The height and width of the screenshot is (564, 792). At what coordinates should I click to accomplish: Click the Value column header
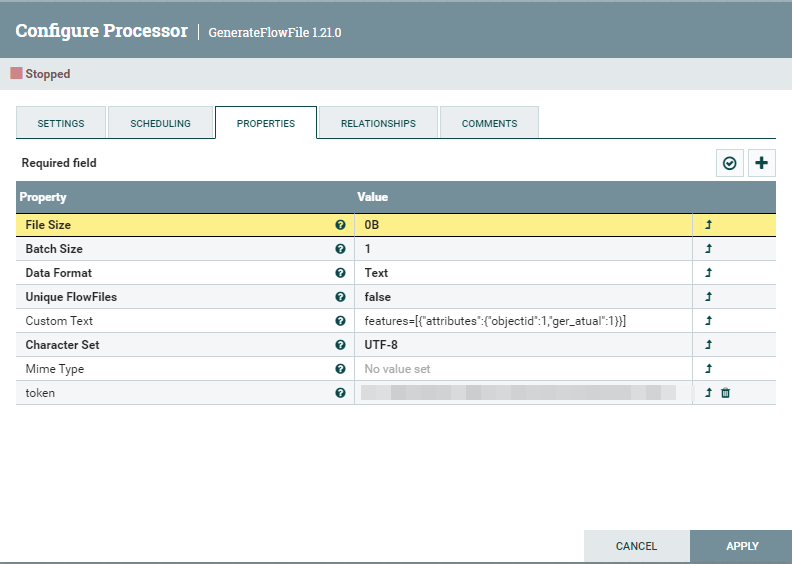373,197
